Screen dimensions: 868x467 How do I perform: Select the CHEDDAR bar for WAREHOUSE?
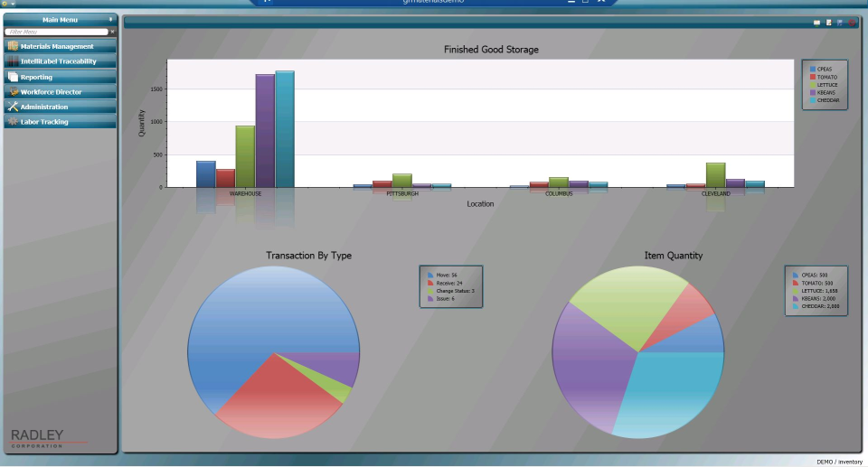tap(285, 129)
